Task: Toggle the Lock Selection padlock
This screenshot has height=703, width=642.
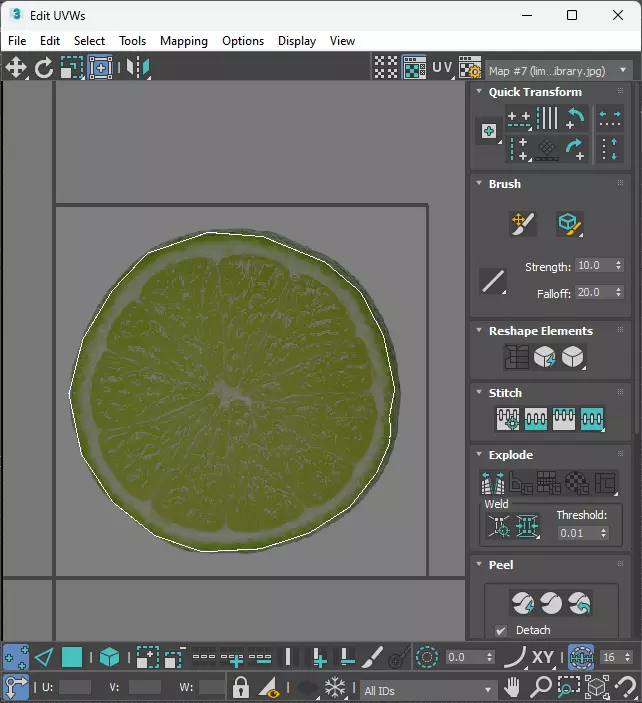Action: pos(241,687)
